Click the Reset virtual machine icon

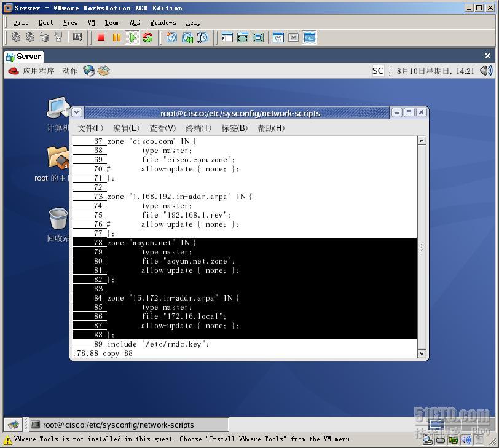click(x=147, y=37)
